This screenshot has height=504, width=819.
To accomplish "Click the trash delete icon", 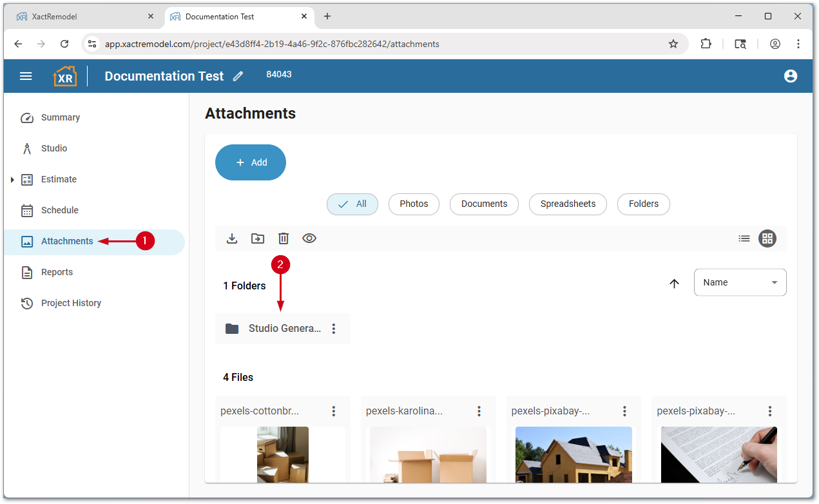I will point(284,238).
